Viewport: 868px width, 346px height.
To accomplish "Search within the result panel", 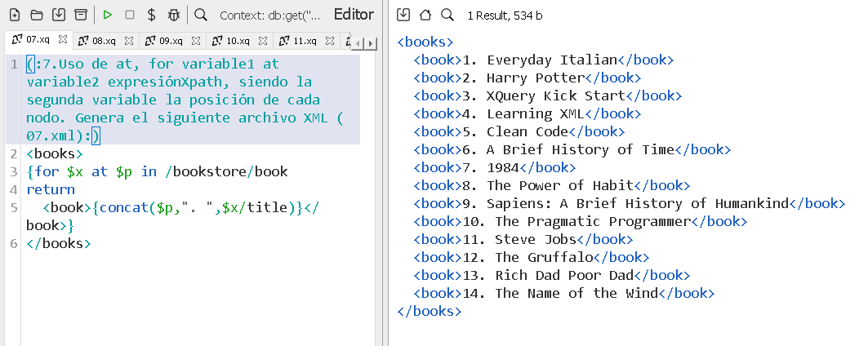I will [447, 15].
